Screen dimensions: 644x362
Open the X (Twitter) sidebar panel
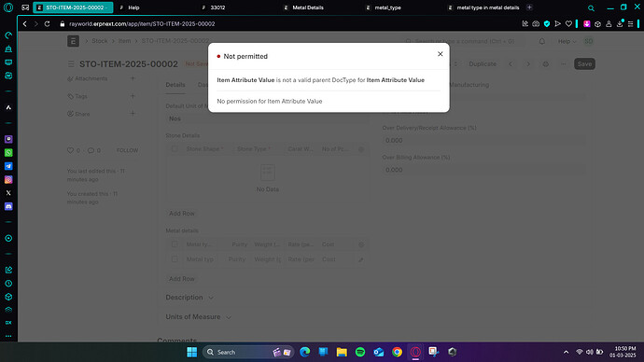point(8,193)
